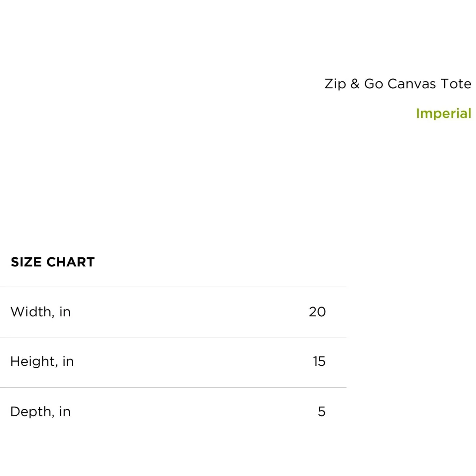Viewport: 476px width, 476px height.
Task: Select the depth value 5
Action: 322,411
